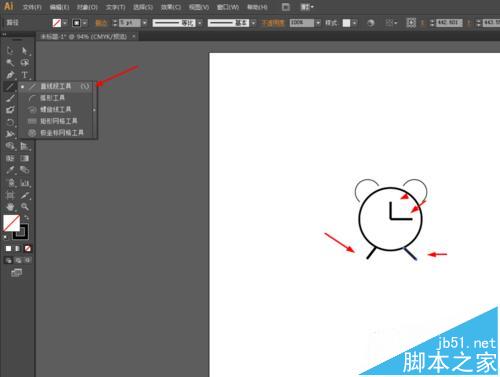
Task: Open the 文字(T) menu
Action: pyautogui.click(x=115, y=7)
